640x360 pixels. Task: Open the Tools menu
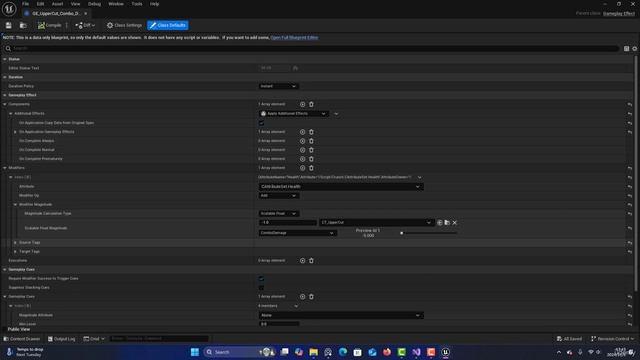[137, 4]
